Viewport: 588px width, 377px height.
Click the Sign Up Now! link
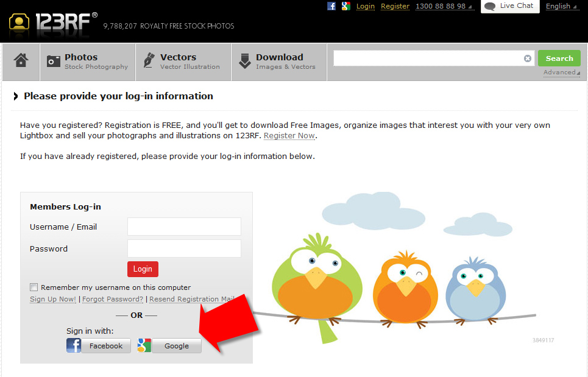(53, 299)
